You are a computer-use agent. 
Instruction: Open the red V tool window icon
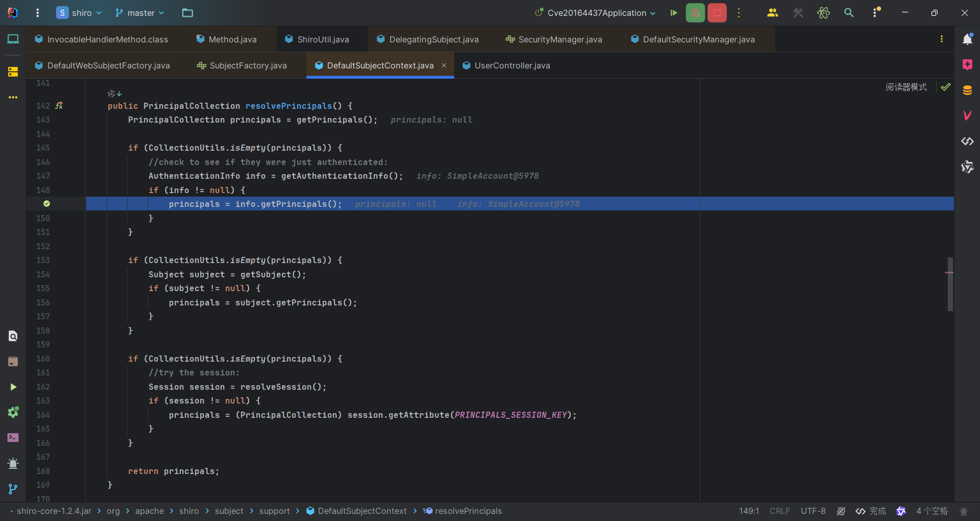point(967,115)
